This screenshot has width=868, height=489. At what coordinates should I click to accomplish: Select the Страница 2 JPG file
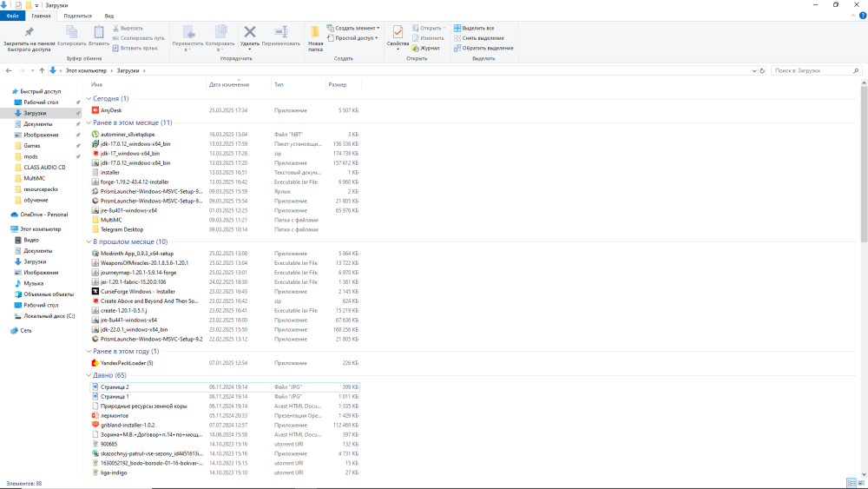226,387
